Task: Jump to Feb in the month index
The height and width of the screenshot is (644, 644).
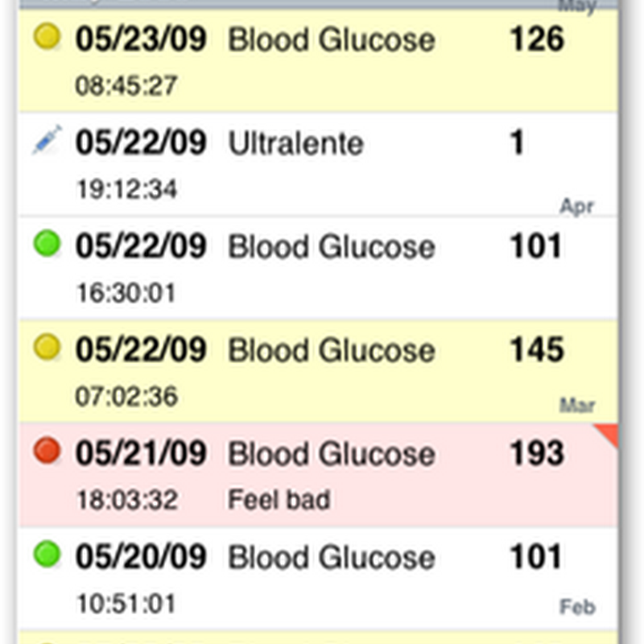Action: point(577,606)
